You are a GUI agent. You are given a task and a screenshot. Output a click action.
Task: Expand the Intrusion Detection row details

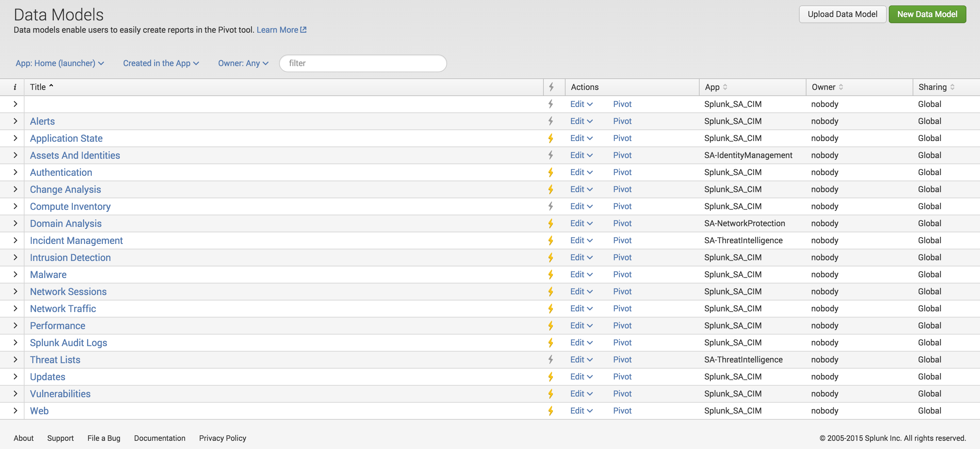pos(15,258)
